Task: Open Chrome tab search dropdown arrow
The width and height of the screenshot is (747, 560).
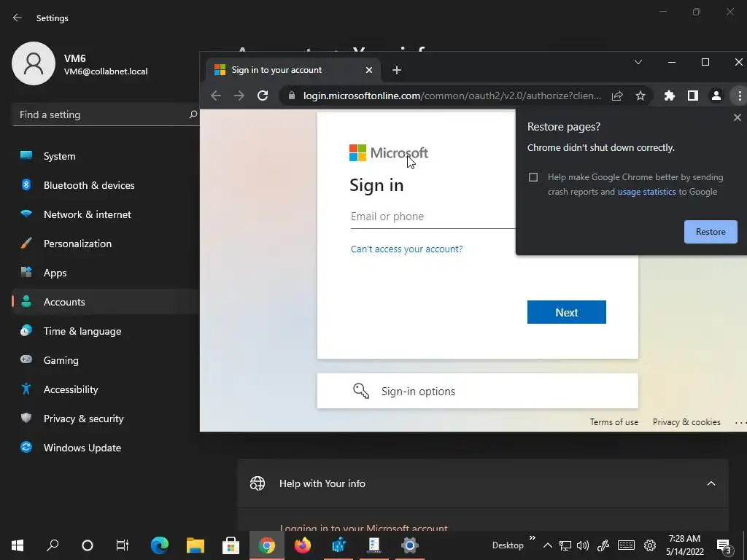Action: [x=638, y=62]
